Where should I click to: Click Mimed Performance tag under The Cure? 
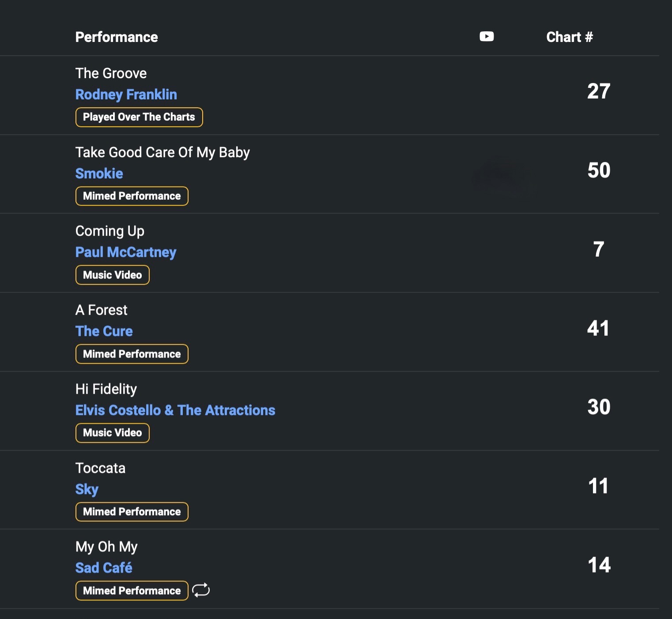pyautogui.click(x=132, y=354)
